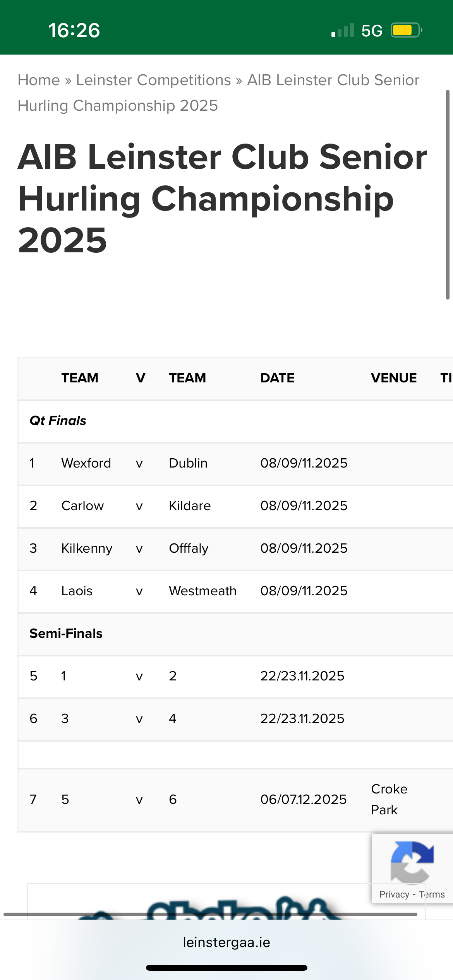The width and height of the screenshot is (453, 980).
Task: Tap the Kilkenny team cell
Action: click(87, 548)
